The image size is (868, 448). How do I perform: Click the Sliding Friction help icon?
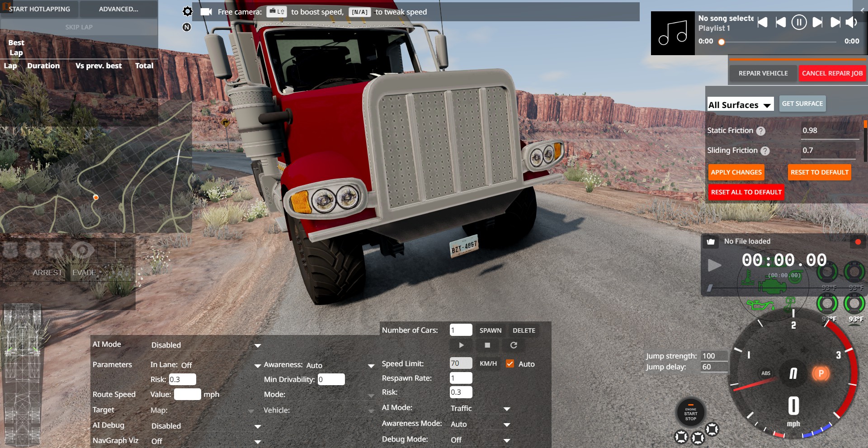765,151
